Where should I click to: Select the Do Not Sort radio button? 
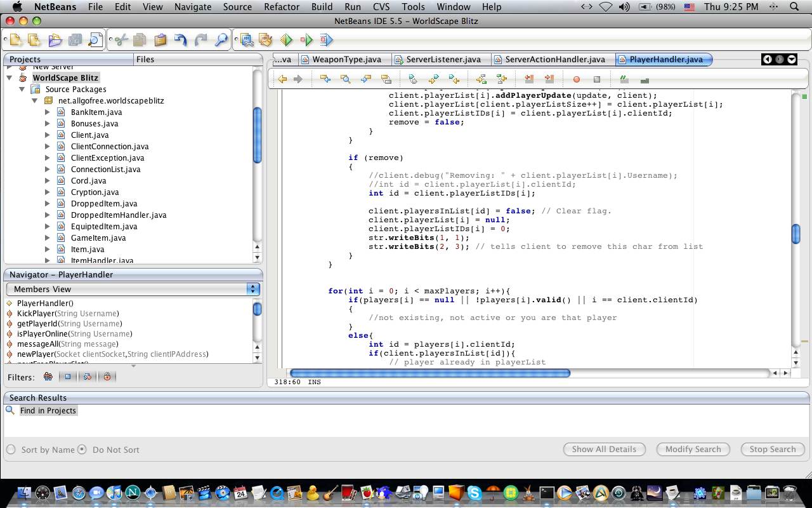click(82, 450)
